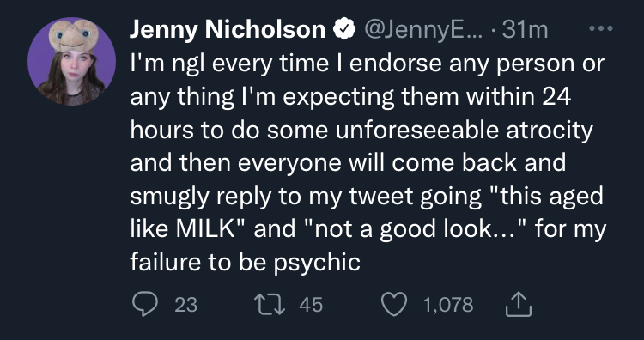Image resolution: width=644 pixels, height=340 pixels.
Task: Click the word psychic ending the tweet
Action: (x=317, y=263)
